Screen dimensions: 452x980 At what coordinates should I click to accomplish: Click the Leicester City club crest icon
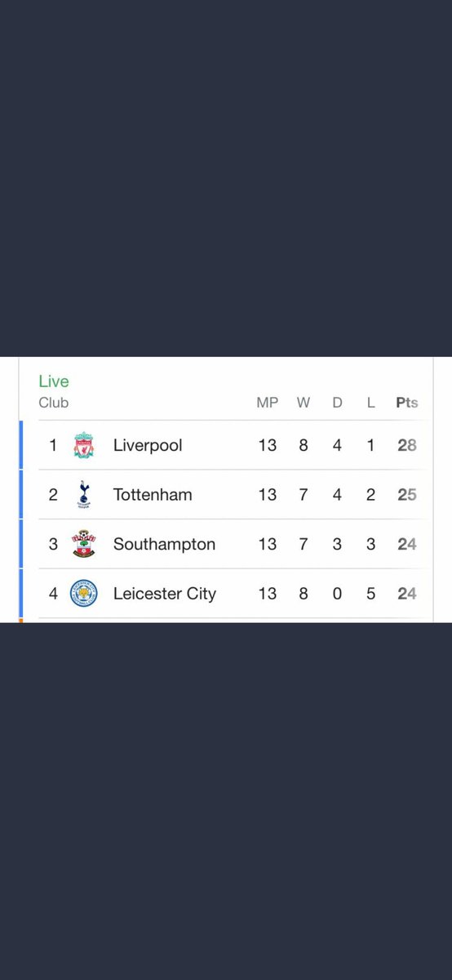[x=83, y=594]
